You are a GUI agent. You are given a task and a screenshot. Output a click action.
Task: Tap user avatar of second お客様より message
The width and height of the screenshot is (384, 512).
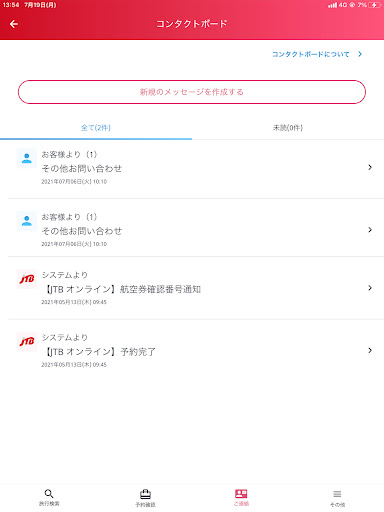[x=27, y=221]
